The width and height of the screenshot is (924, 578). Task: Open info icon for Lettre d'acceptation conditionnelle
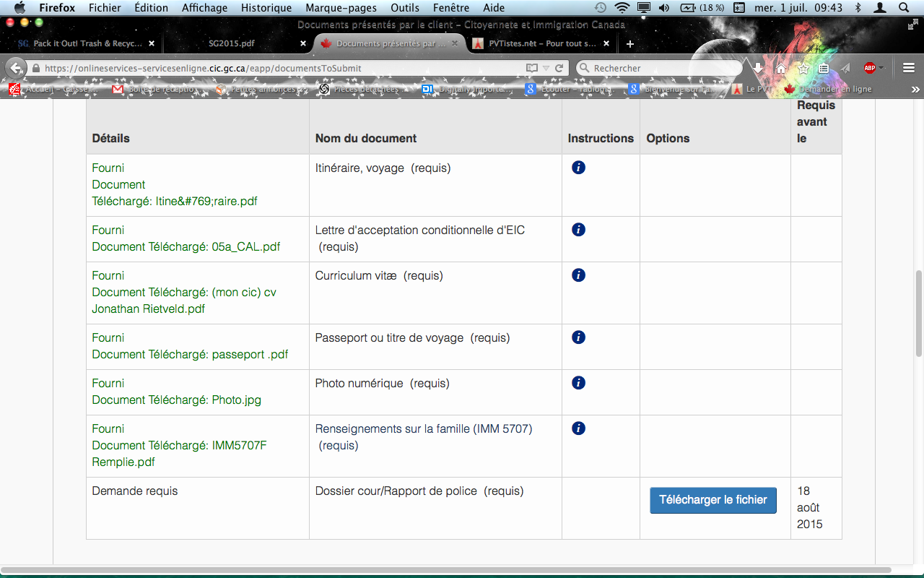578,230
